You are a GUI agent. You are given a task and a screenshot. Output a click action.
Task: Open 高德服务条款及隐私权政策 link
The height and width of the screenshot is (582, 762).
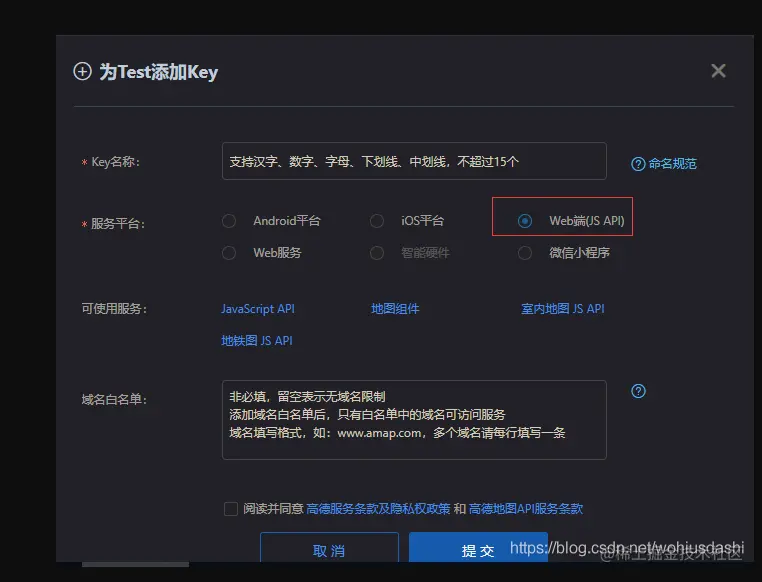(378, 509)
